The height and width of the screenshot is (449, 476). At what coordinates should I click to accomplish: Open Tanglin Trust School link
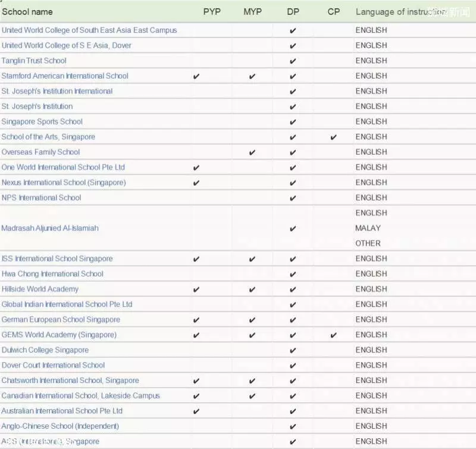34,61
